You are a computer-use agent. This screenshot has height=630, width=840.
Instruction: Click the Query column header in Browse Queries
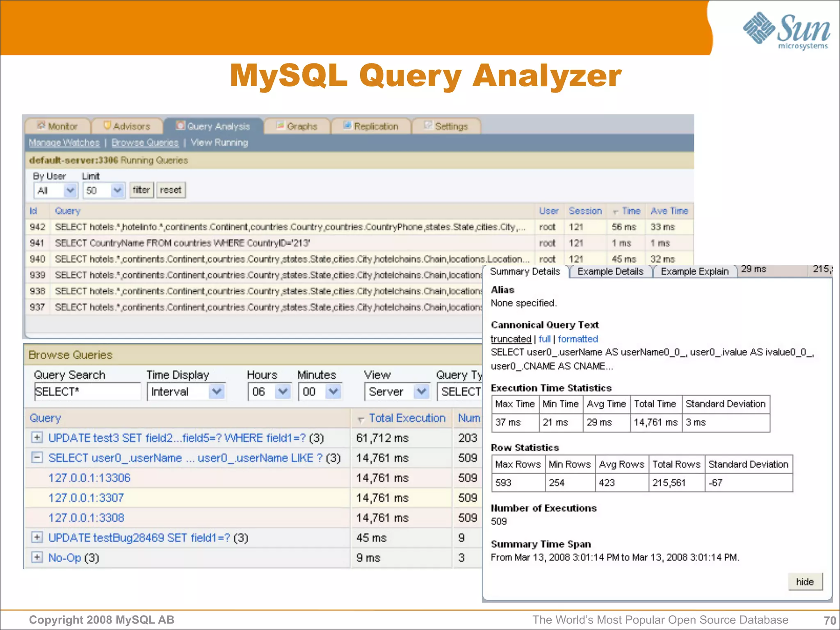(45, 418)
